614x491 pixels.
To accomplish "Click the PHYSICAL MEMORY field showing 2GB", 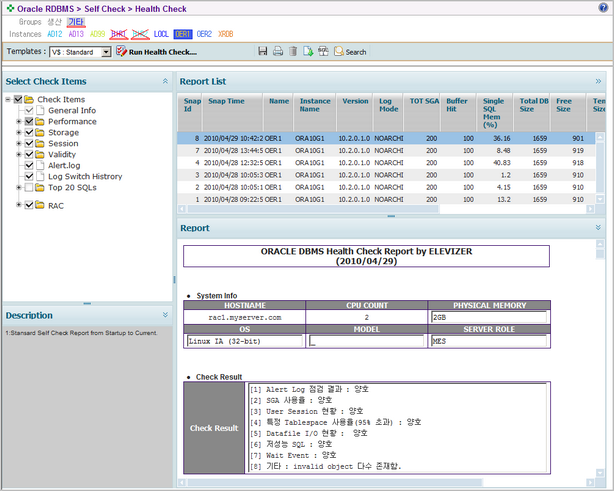I will [489, 317].
